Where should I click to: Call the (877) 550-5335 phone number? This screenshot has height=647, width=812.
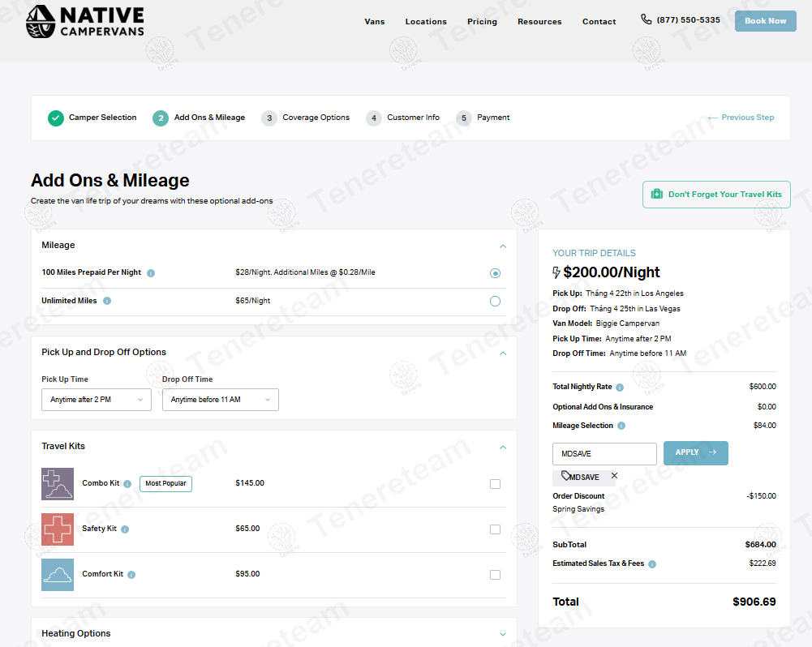(x=688, y=19)
